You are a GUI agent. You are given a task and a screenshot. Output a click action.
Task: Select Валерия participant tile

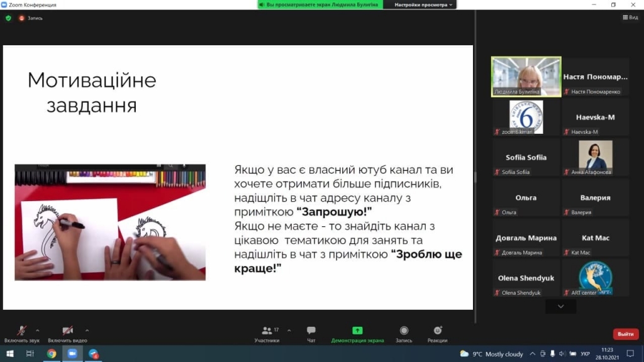(x=596, y=197)
